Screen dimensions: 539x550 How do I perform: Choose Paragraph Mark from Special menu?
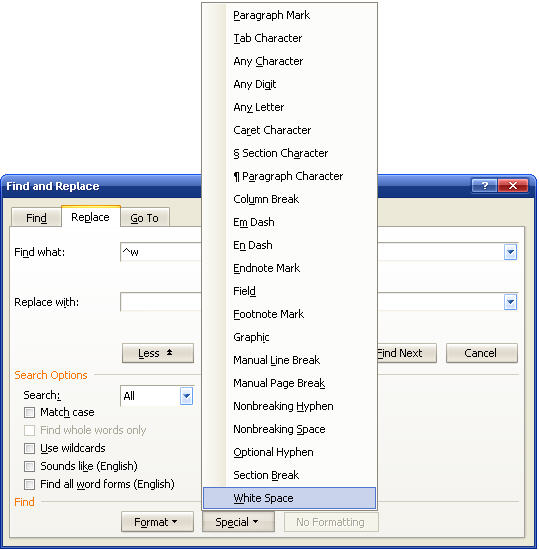tap(289, 15)
